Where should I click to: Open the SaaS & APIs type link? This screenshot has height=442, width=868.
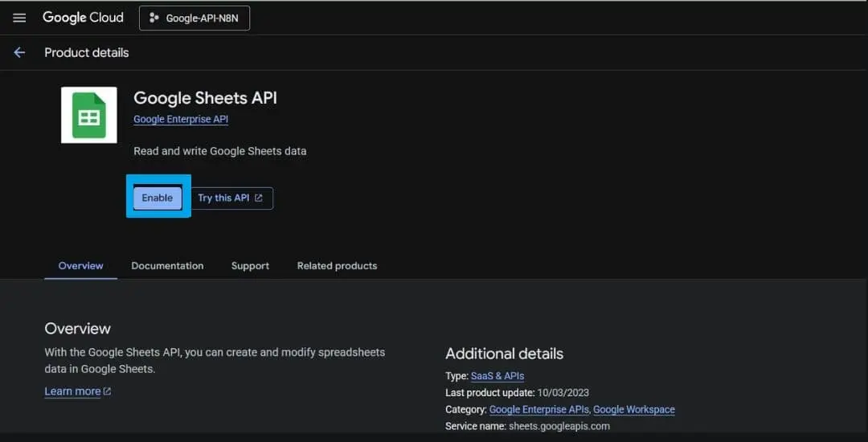pos(497,376)
